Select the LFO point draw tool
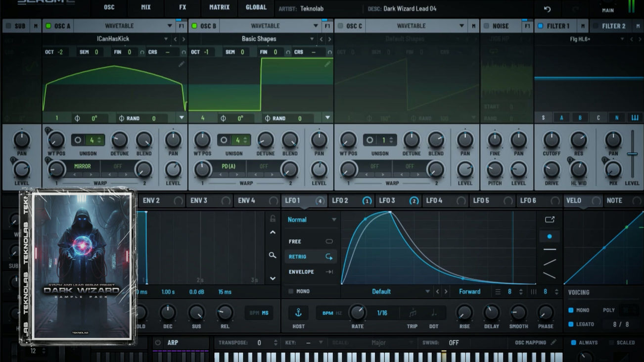The image size is (644, 362). (x=550, y=236)
